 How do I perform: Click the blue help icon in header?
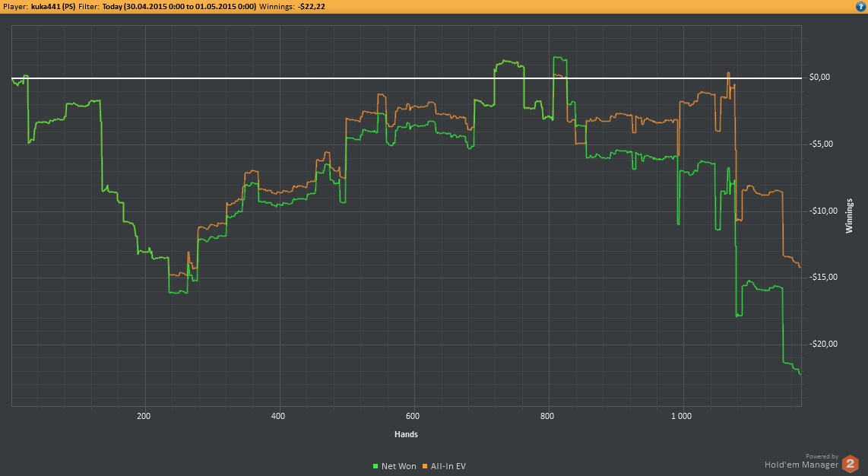coord(860,6)
